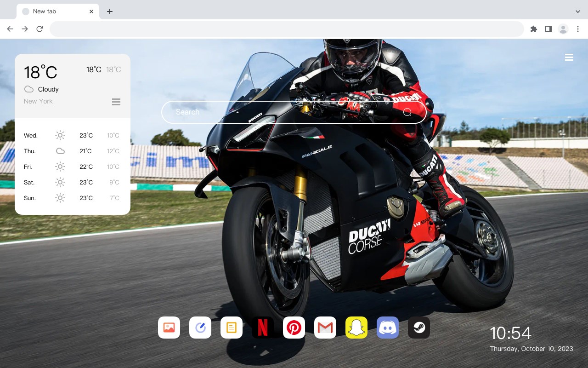This screenshot has width=588, height=368.
Task: Focus the browser address bar
Action: tap(287, 29)
